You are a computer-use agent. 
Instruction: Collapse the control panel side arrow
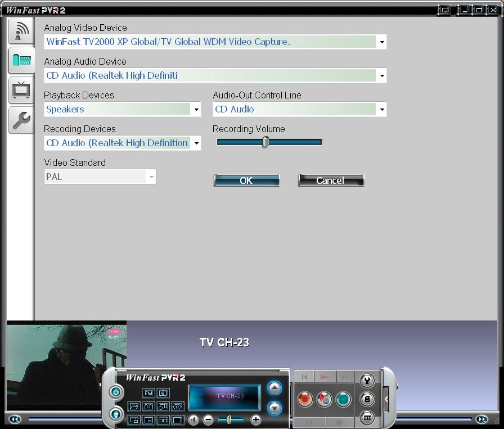tap(386, 399)
